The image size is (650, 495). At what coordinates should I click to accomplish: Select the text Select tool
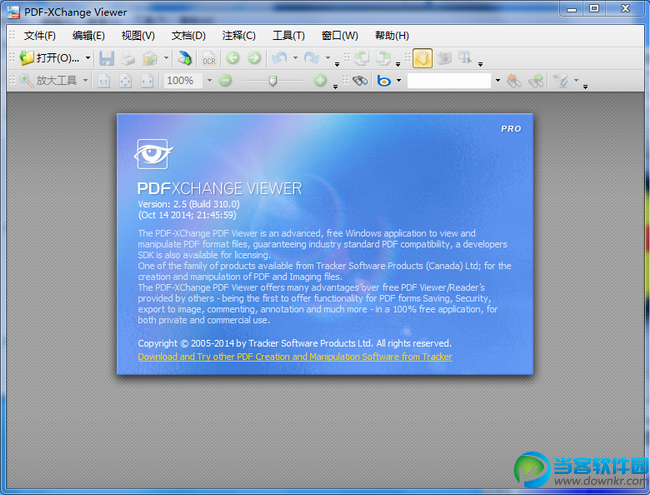[x=465, y=58]
